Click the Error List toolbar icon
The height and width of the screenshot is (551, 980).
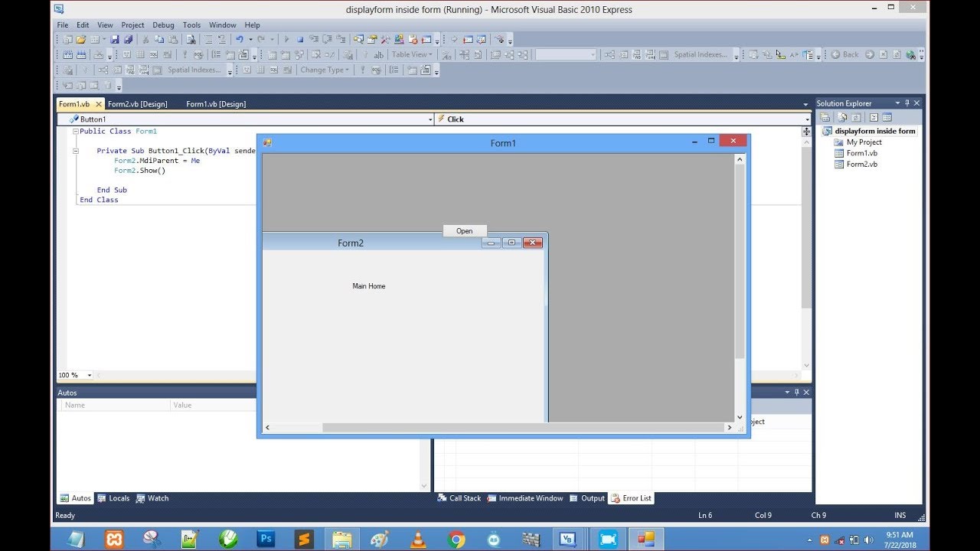click(x=413, y=39)
